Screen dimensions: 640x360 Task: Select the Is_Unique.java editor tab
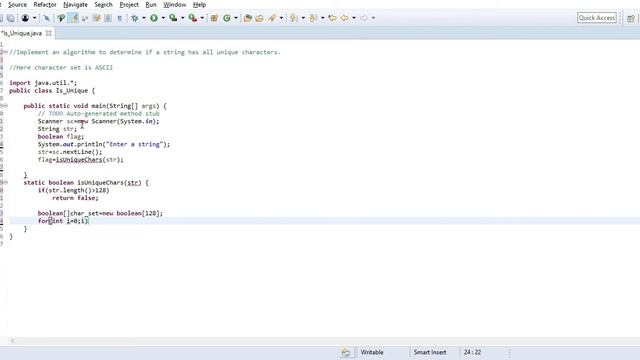(x=22, y=33)
